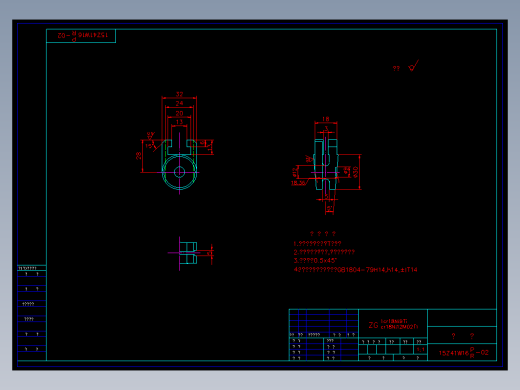
Task: Select the 24 dimension above front view
Action: [x=179, y=104]
